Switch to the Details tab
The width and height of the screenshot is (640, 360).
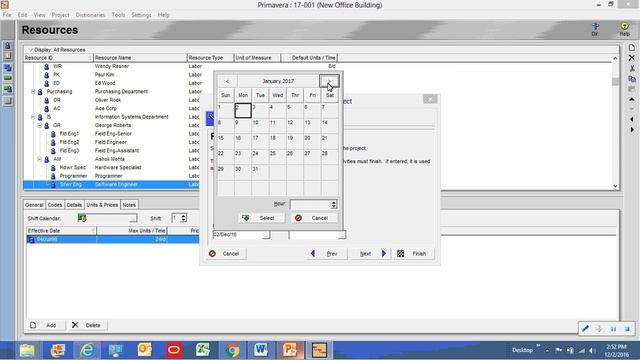(x=74, y=205)
